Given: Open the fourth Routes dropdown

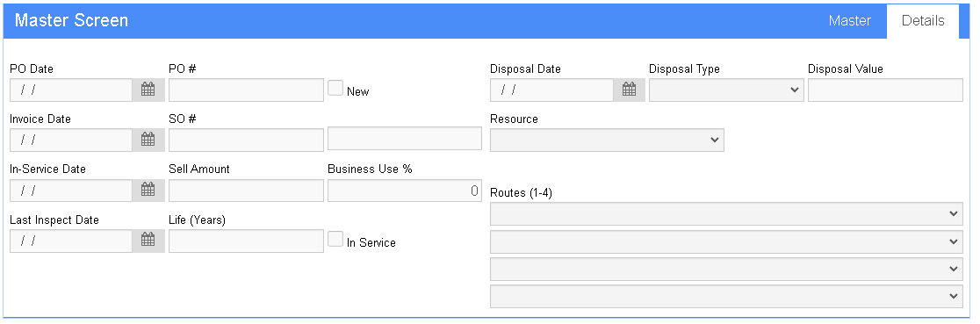Looking at the screenshot, I should [x=726, y=297].
